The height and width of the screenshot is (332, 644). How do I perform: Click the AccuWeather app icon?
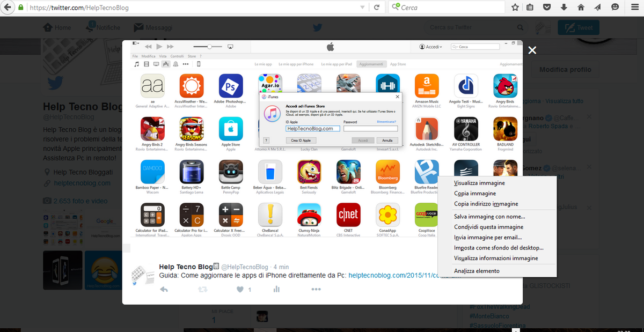coord(192,86)
